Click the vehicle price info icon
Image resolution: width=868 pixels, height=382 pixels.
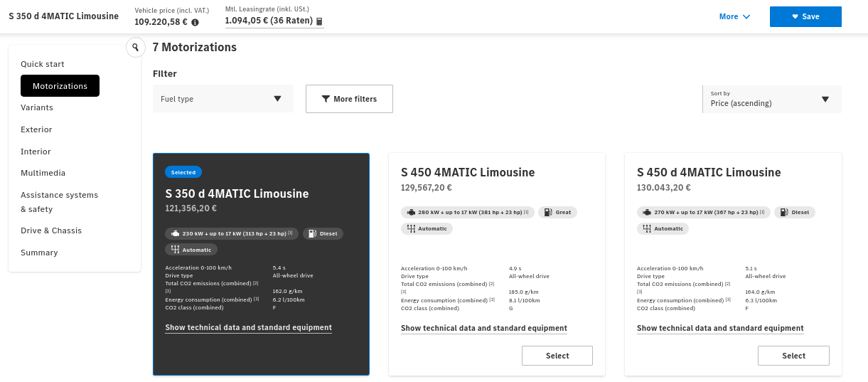[195, 22]
